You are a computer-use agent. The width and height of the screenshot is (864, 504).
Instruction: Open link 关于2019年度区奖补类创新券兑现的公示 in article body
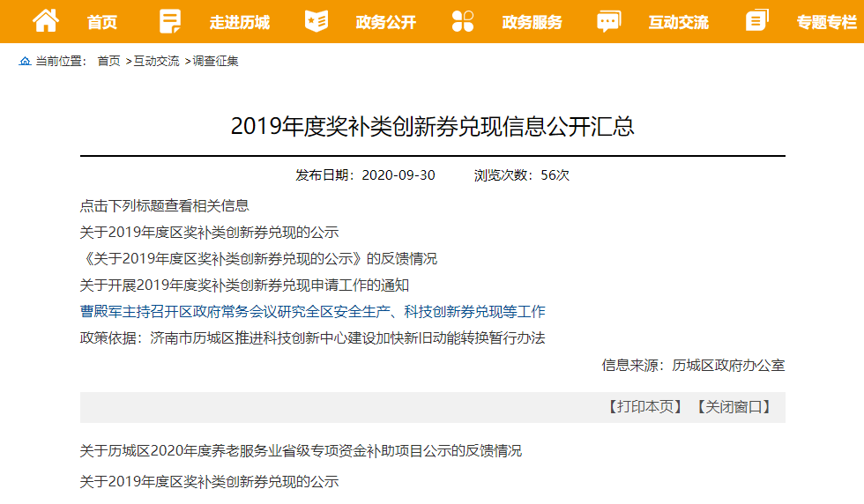pyautogui.click(x=210, y=233)
